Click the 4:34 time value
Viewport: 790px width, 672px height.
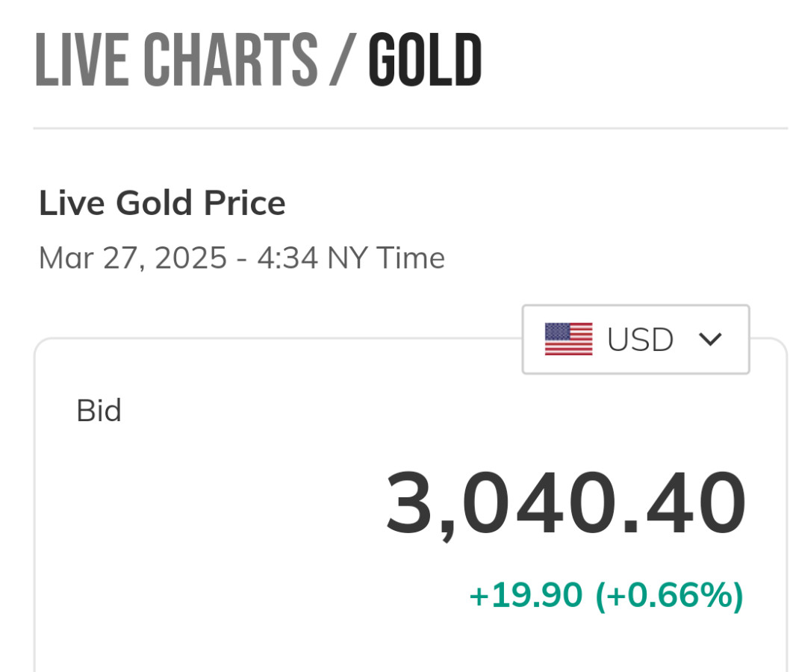point(288,258)
